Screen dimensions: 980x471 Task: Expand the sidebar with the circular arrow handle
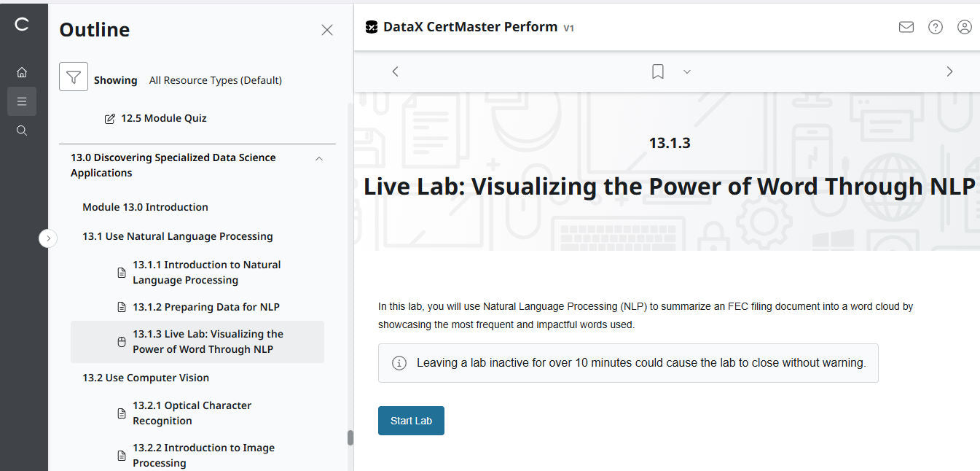point(48,238)
